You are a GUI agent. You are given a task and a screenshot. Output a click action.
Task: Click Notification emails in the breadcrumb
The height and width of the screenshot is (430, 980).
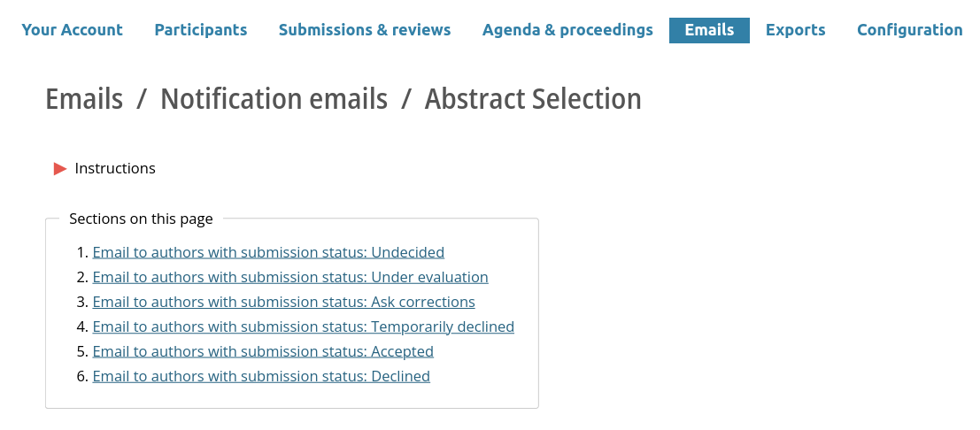point(274,99)
